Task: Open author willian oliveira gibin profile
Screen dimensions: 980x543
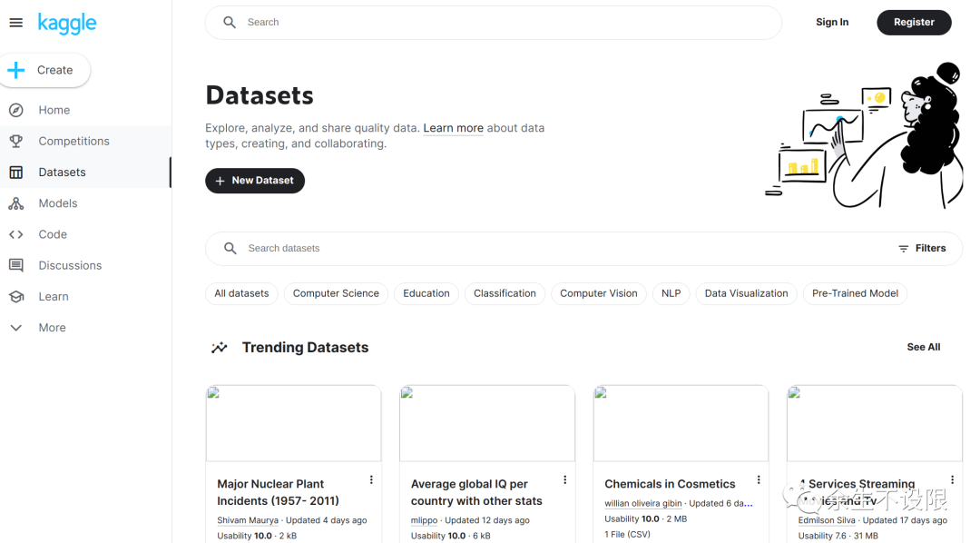Action: [x=643, y=504]
